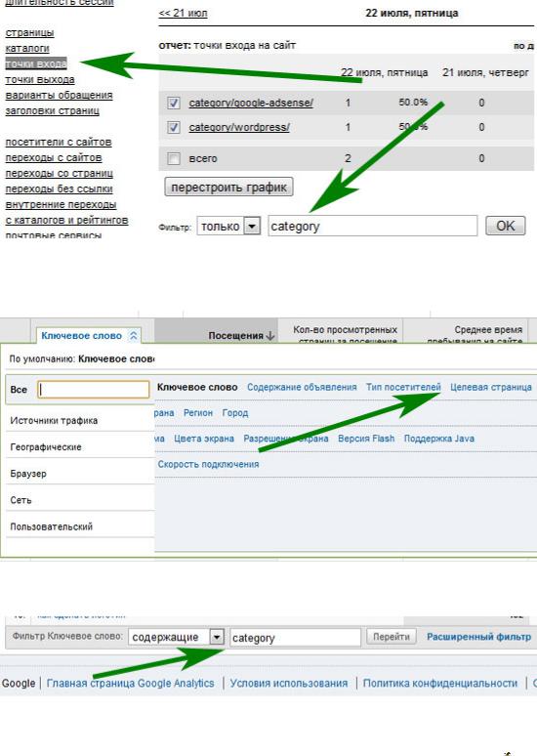Choose Содержание объявления dimension
Viewport: 537px width, 756px height.
pos(302,387)
